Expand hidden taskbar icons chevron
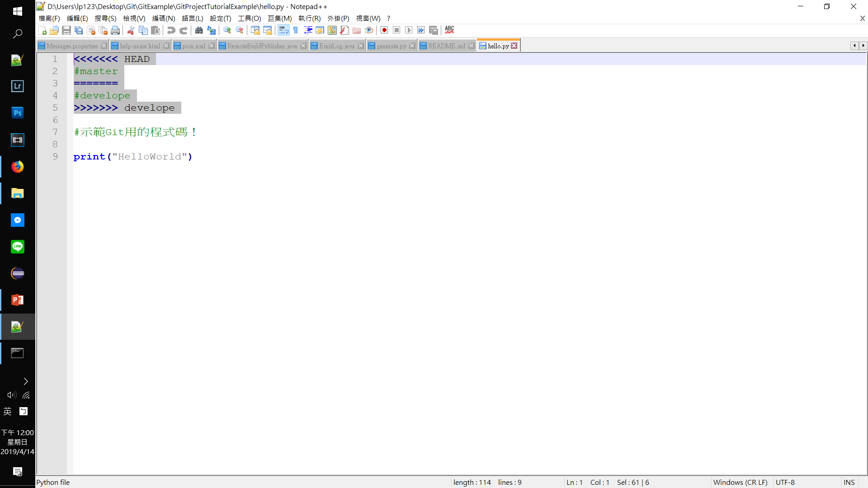Image resolution: width=868 pixels, height=488 pixels. click(x=26, y=381)
